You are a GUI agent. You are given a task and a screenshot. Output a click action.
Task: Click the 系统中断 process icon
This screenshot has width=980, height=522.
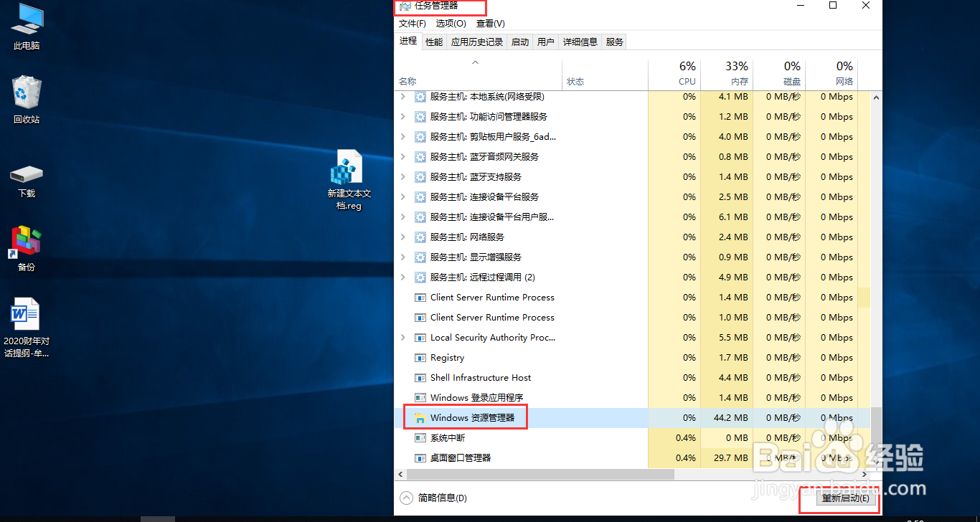[x=420, y=438]
